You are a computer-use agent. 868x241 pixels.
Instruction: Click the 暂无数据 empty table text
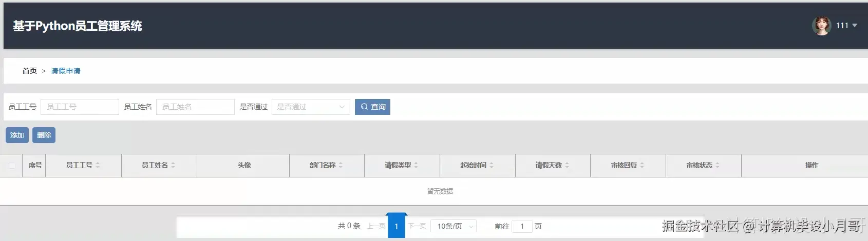(440, 191)
